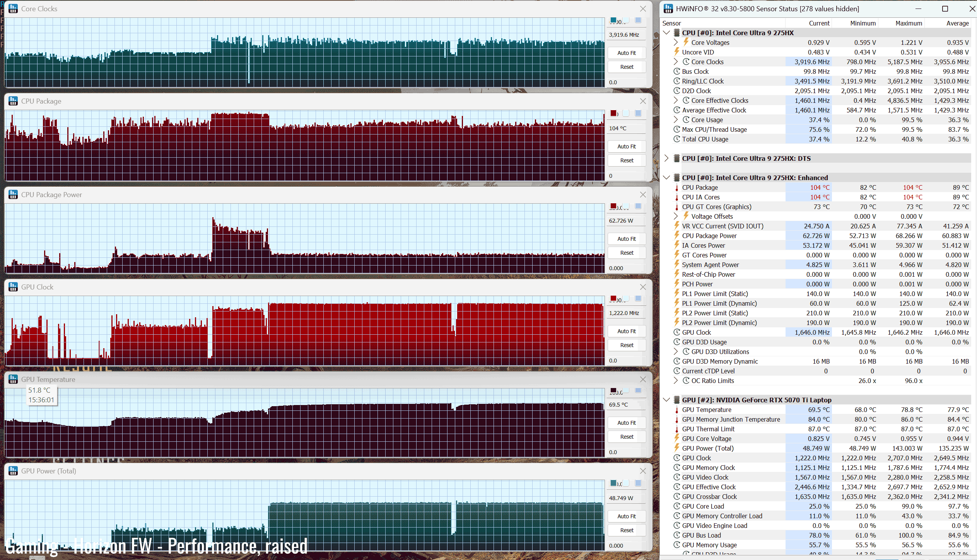The image size is (977, 560).
Task: Click the dark red color swatch in GPU Clock graph
Action: pyautogui.click(x=613, y=298)
